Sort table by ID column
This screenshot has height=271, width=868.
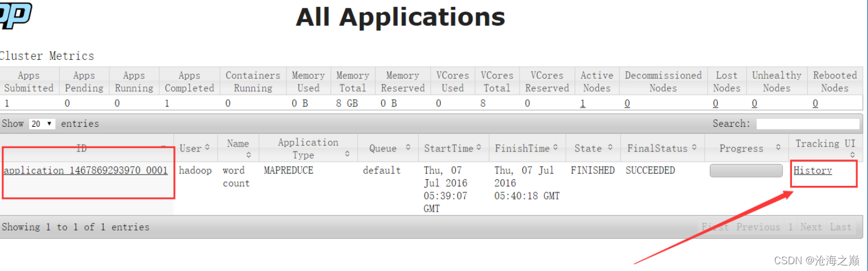(x=87, y=148)
